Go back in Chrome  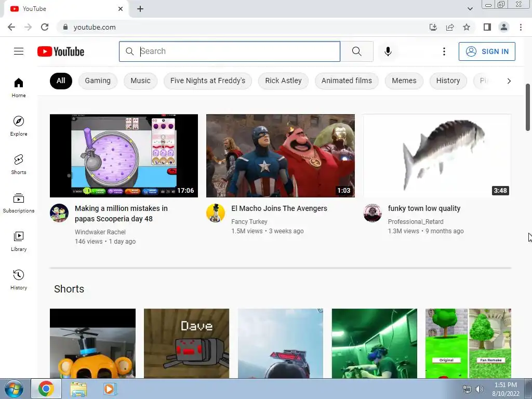(x=11, y=27)
